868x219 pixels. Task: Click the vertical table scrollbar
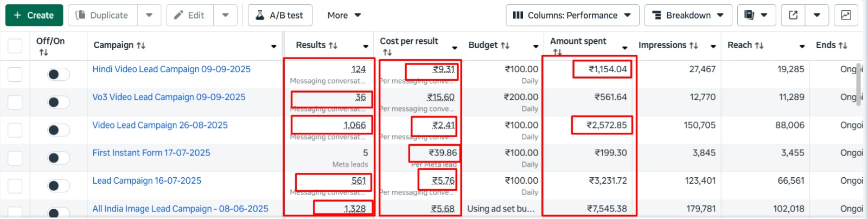(x=858, y=81)
